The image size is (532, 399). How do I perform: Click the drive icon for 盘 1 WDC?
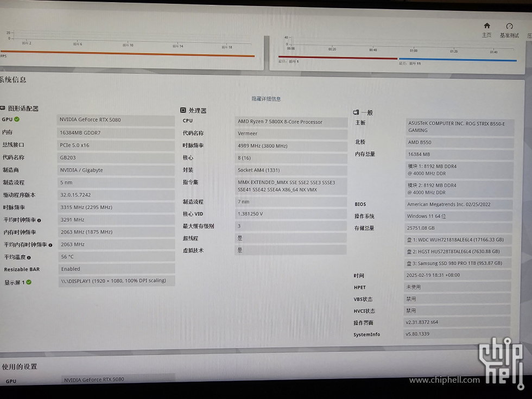pyautogui.click(x=409, y=239)
